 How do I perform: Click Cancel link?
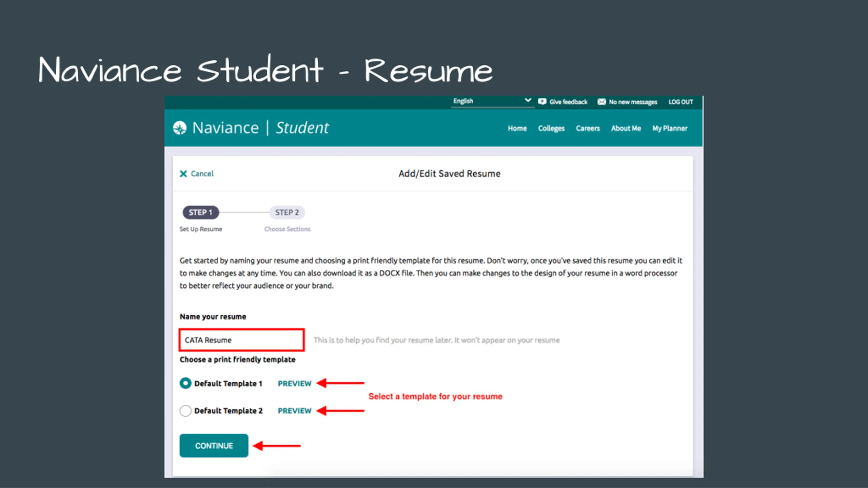(202, 174)
